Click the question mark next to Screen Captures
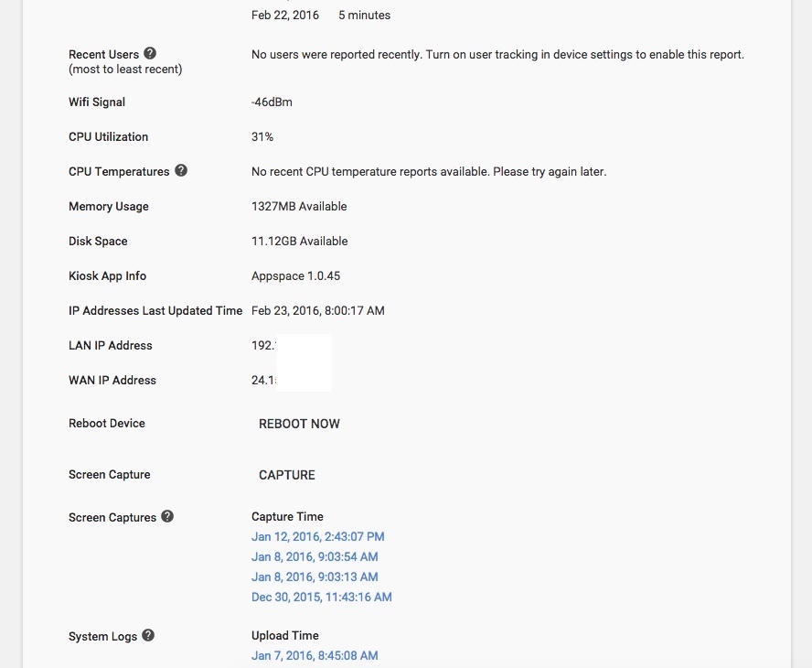Image resolution: width=812 pixels, height=668 pixels. point(167,517)
